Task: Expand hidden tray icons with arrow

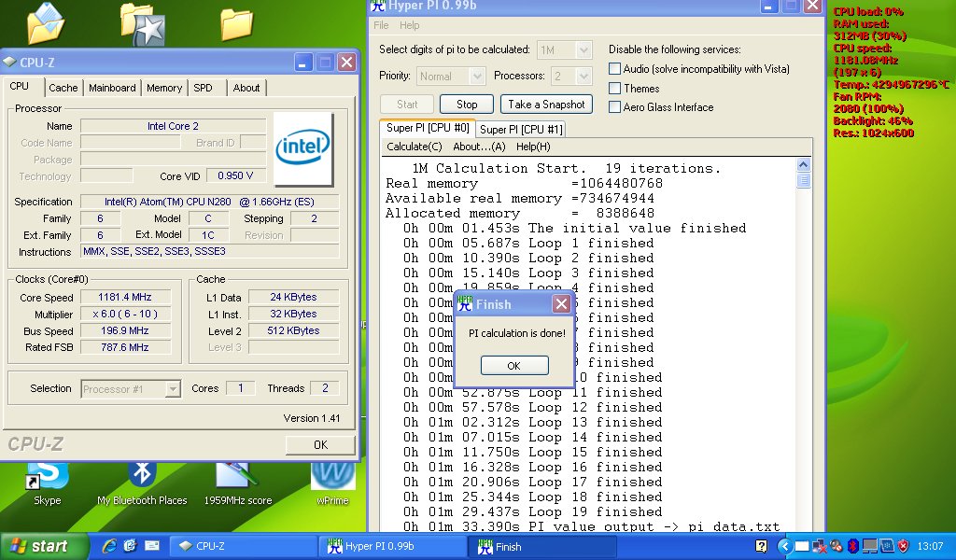Action: click(784, 546)
